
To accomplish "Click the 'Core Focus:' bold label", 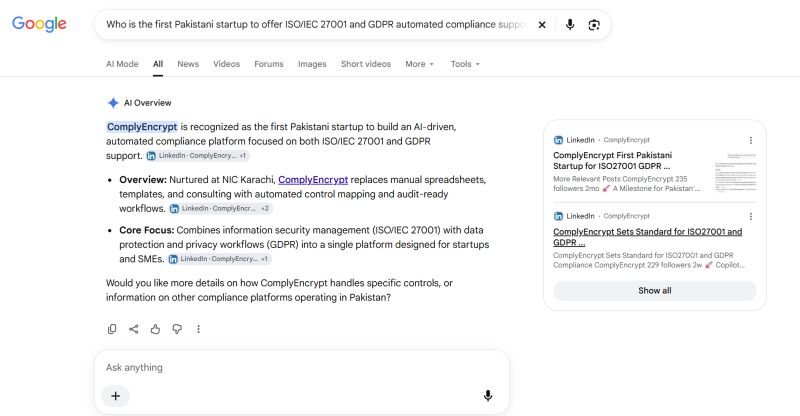I will point(147,230).
